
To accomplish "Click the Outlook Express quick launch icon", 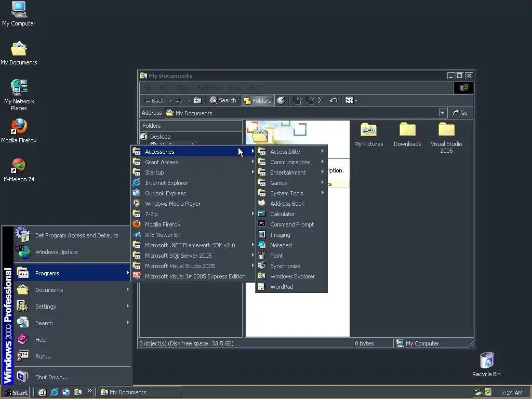I will [x=66, y=392].
